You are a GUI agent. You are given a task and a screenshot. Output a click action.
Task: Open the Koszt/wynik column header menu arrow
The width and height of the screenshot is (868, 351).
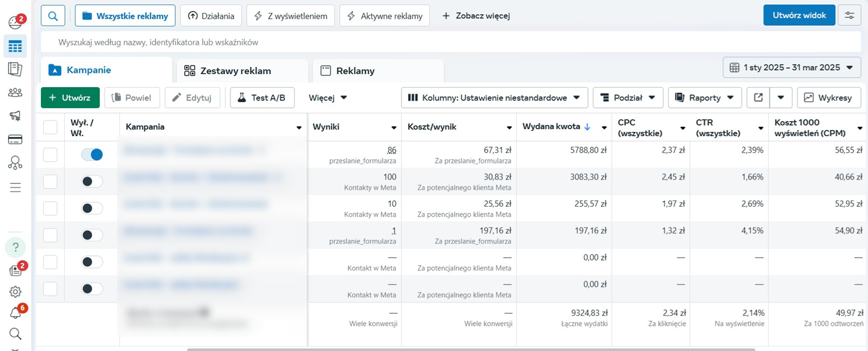pos(509,128)
